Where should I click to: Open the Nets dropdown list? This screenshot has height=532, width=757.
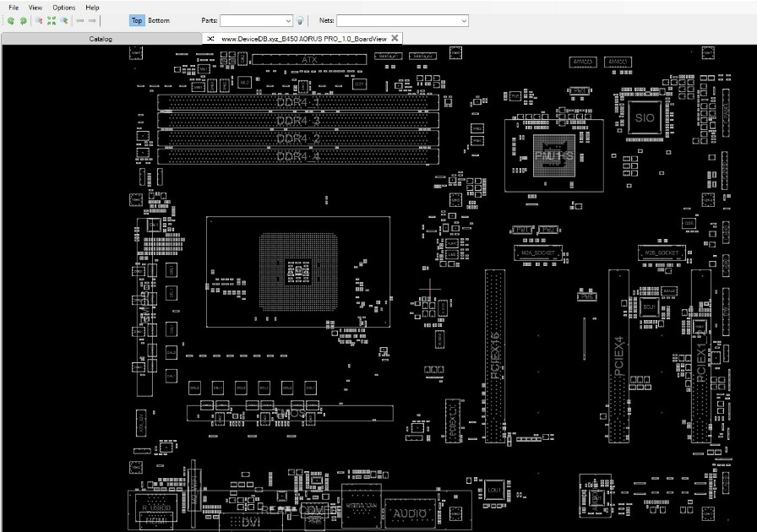click(464, 21)
